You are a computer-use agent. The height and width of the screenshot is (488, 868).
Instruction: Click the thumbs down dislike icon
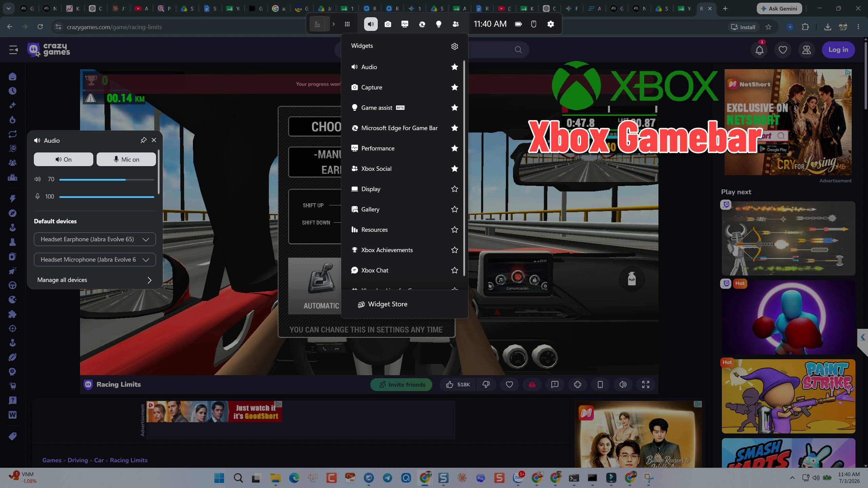tap(486, 385)
